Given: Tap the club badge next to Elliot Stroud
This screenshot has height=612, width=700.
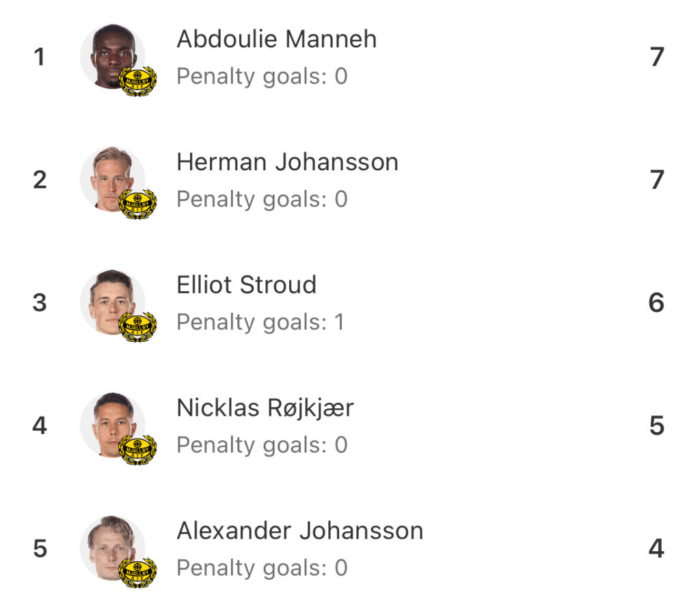Looking at the screenshot, I should coord(137,327).
